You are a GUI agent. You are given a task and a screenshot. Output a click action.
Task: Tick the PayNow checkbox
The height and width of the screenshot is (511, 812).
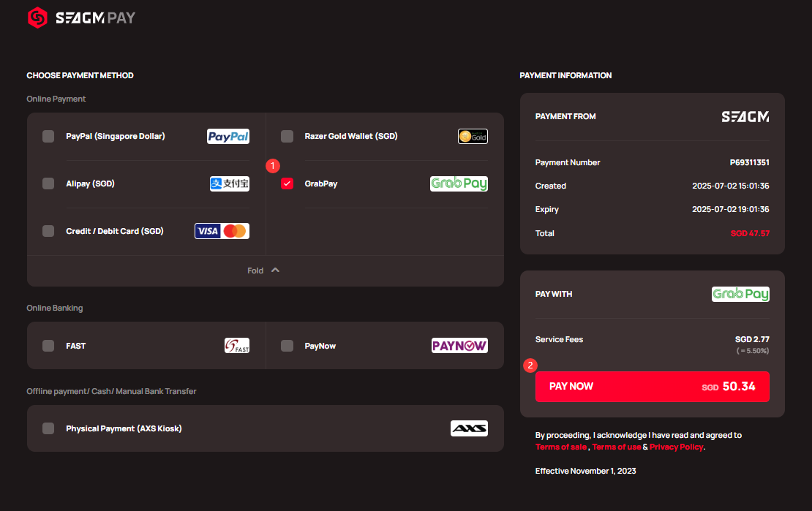click(287, 346)
